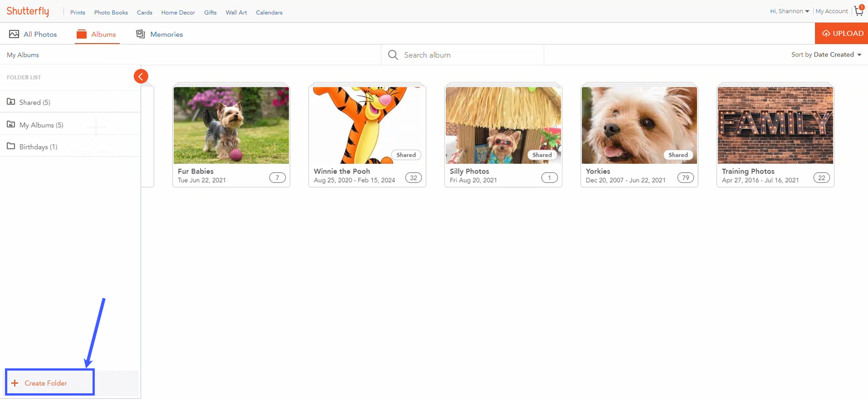Click the search magnifier icon
This screenshot has height=401, width=868.
click(393, 54)
